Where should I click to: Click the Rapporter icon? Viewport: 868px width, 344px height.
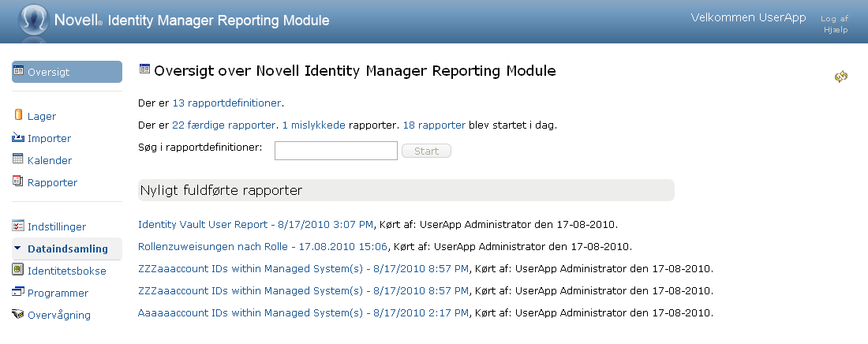click(19, 181)
